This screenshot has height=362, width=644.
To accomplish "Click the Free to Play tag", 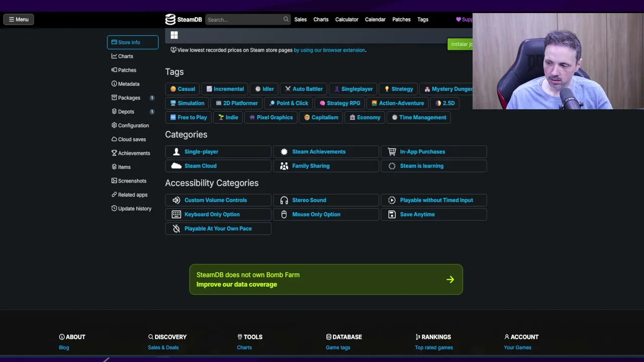I will click(x=188, y=117).
